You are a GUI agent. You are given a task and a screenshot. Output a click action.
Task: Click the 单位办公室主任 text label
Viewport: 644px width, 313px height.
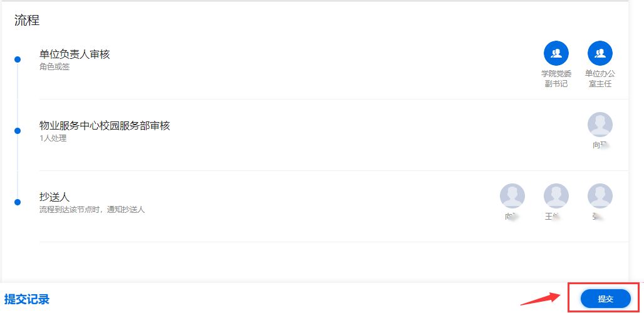click(x=600, y=79)
